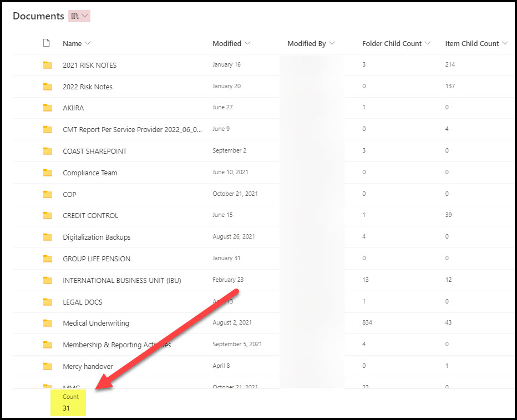The width and height of the screenshot is (517, 420).
Task: Expand the Modified column dropdown
Action: pos(247,43)
